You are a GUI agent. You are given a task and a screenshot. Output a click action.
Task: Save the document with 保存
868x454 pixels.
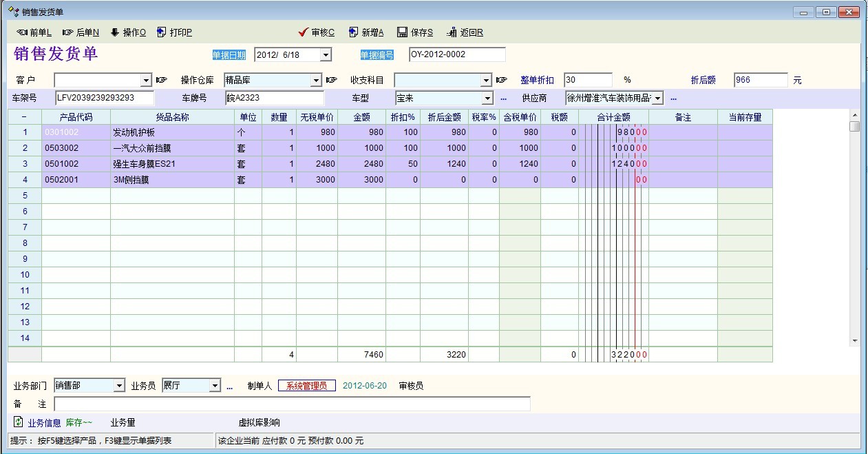(x=401, y=32)
